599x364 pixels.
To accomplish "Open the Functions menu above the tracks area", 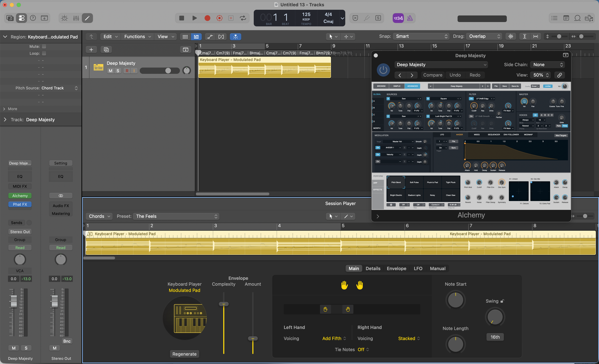I will point(135,36).
